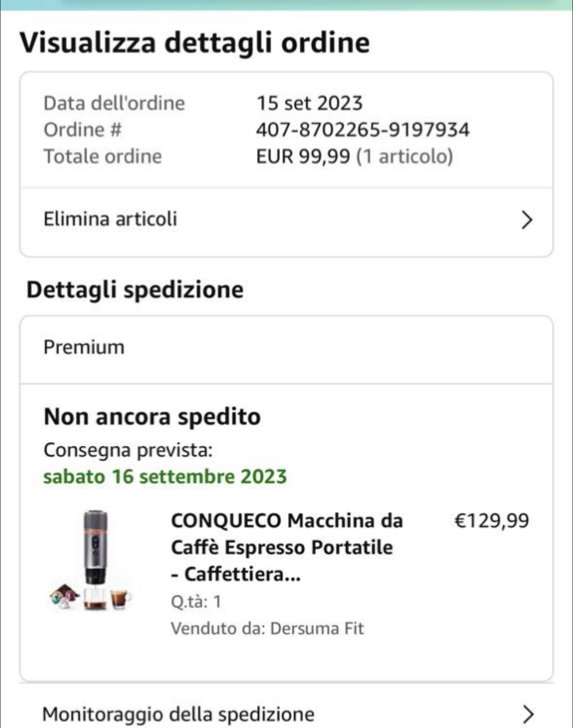573x728 pixels.
Task: Tap the product price €129,99
Action: (x=492, y=520)
